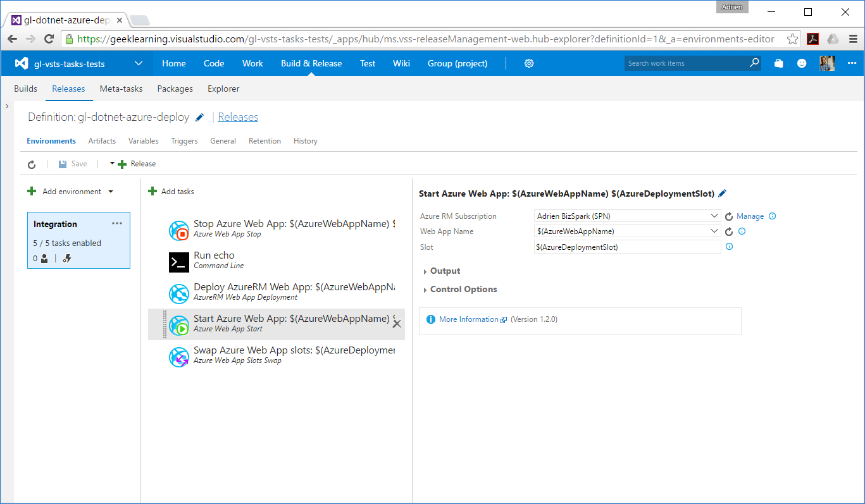Click the PDF extension icon in Chrome
The width and height of the screenshot is (865, 504).
tap(813, 39)
